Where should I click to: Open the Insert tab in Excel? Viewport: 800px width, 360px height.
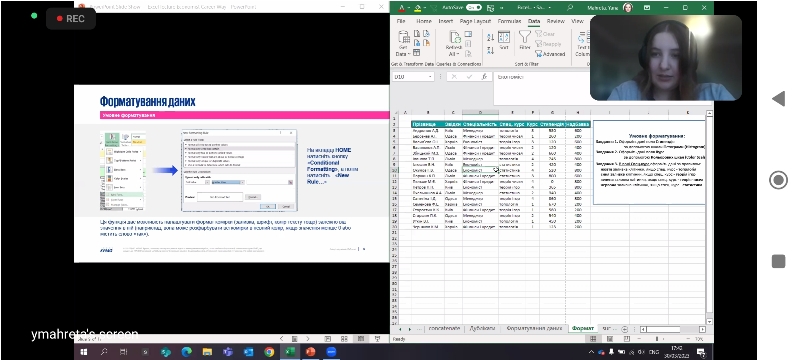(445, 21)
